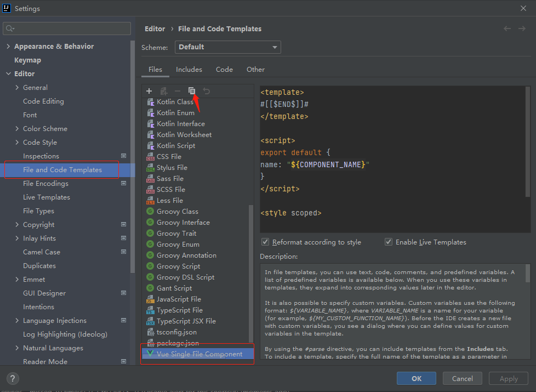
Task: Select the Groovy Trait template
Action: (176, 234)
